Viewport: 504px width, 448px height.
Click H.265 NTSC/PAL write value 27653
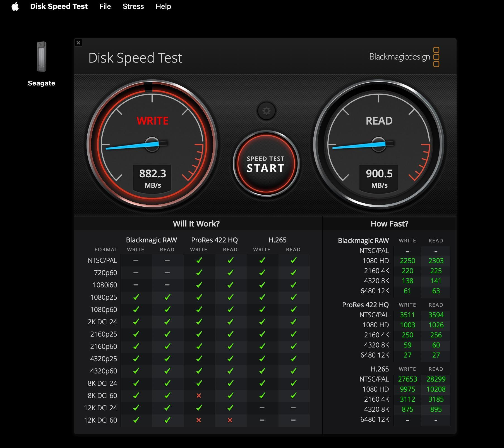tap(407, 379)
